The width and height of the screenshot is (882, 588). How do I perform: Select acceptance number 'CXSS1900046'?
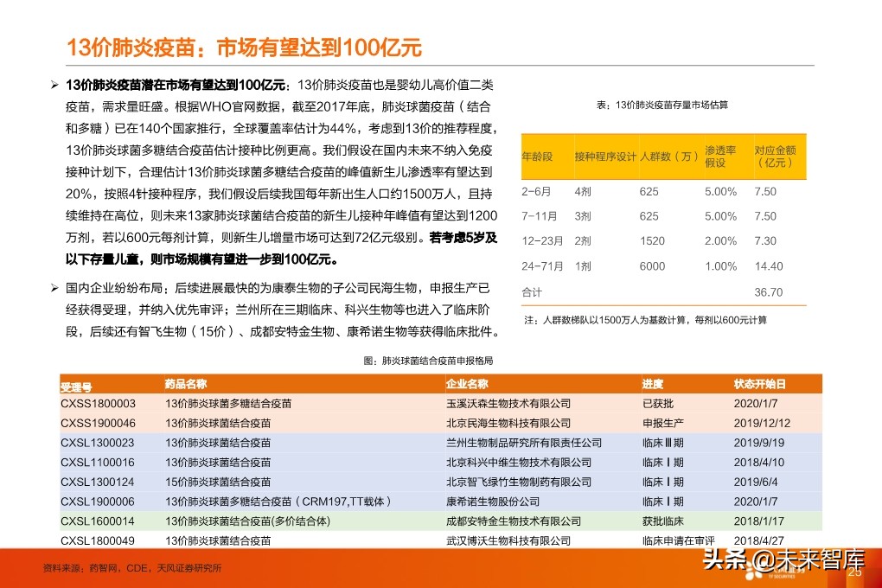coord(98,424)
